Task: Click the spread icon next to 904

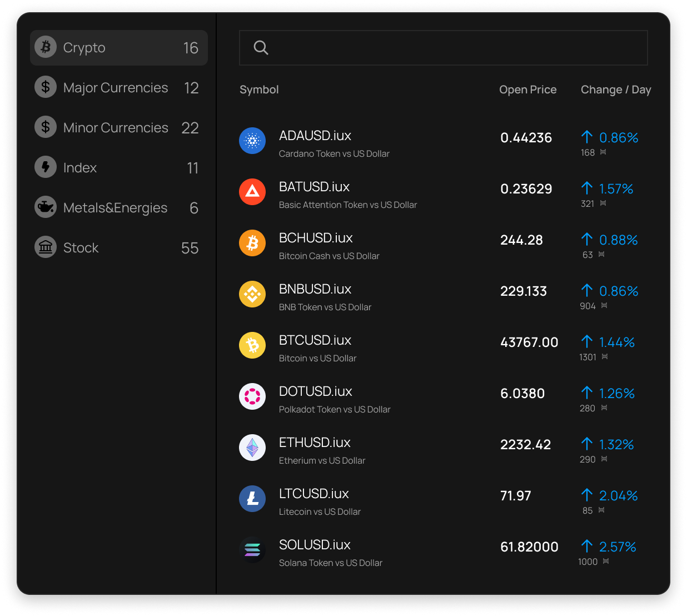Action: (604, 305)
